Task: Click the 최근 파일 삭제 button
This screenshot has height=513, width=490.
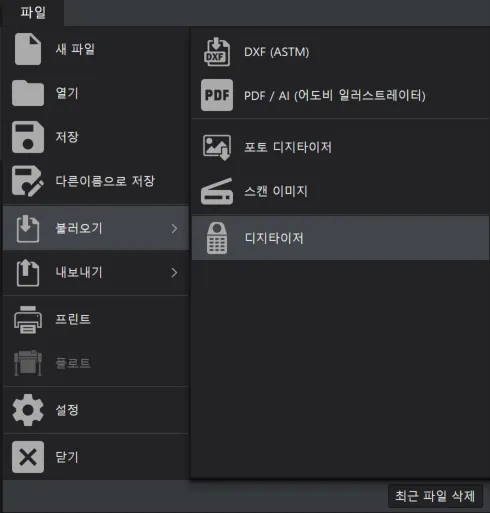Action: click(435, 496)
